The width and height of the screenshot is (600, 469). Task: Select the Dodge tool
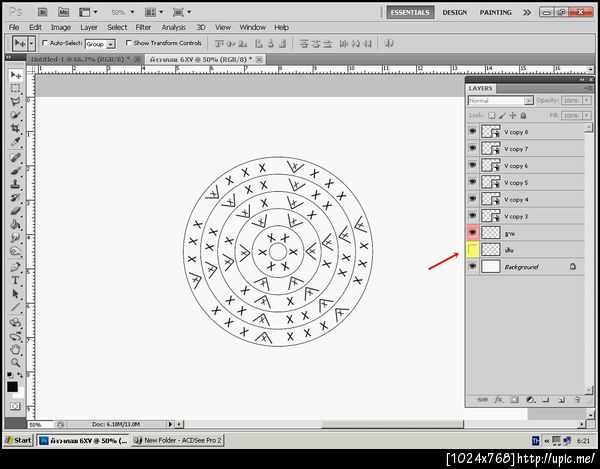[15, 251]
